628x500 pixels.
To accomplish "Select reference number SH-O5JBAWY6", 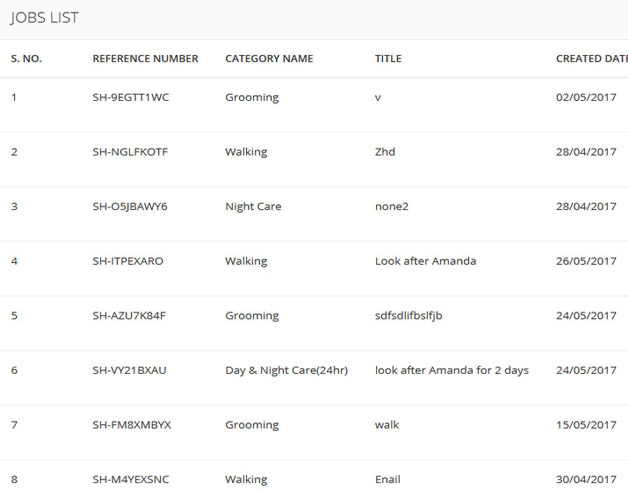I will pyautogui.click(x=130, y=207).
